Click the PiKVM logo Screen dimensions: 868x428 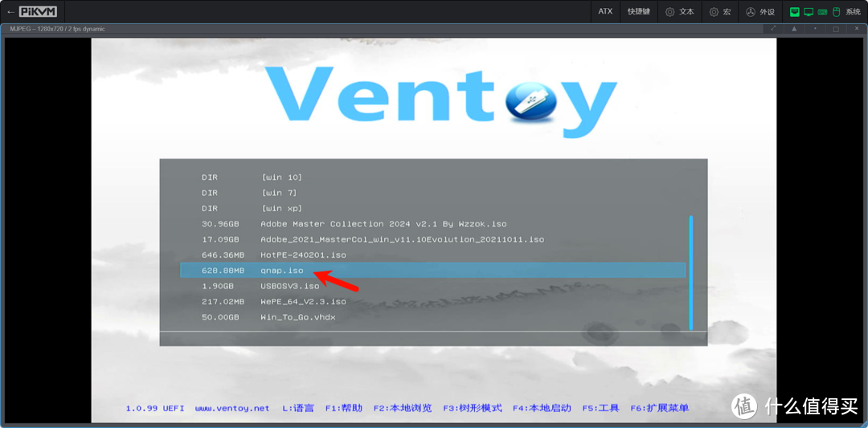39,11
